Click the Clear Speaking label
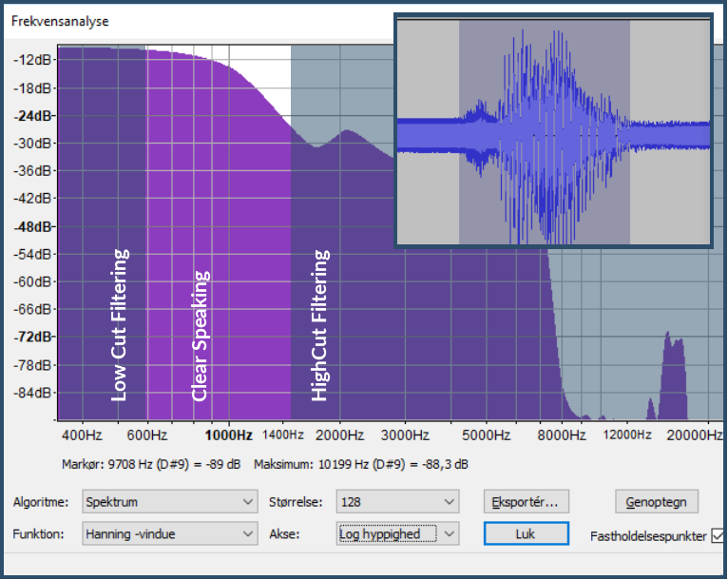 point(201,336)
